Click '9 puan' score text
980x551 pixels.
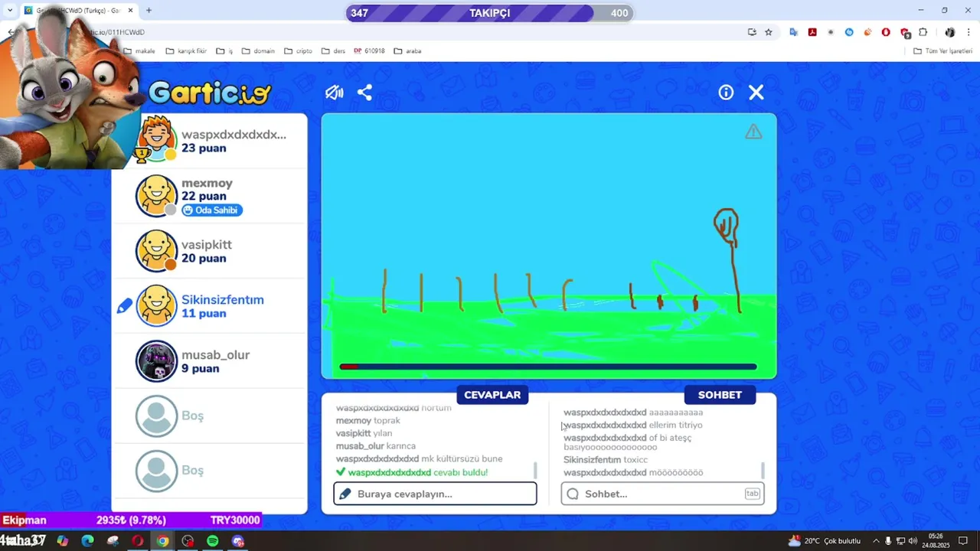tap(201, 369)
